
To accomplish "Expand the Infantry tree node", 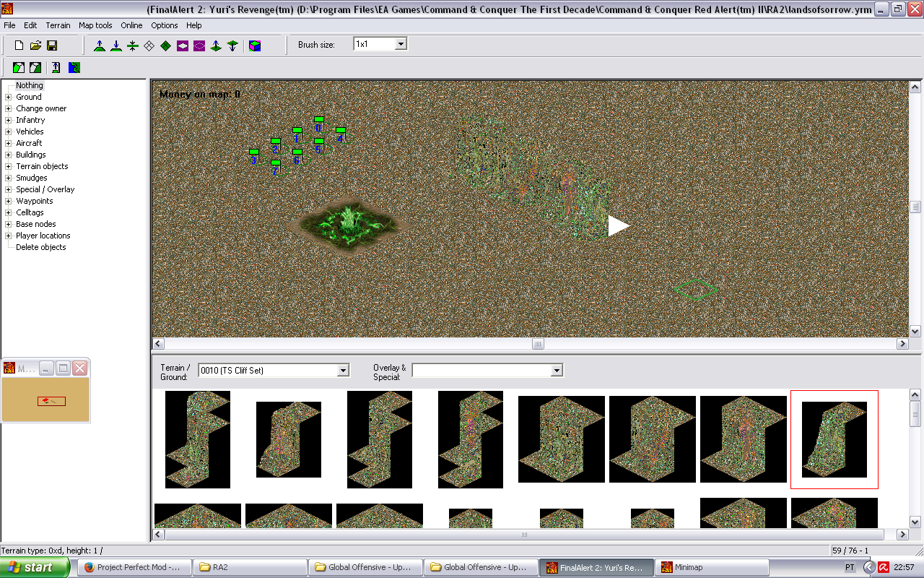I will point(9,120).
